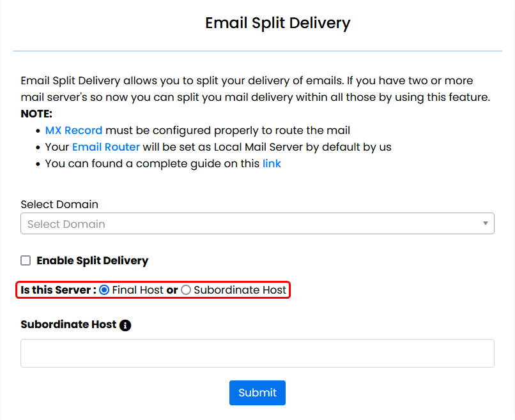Click the Select Domain field label
The image size is (515, 420).
[x=59, y=204]
